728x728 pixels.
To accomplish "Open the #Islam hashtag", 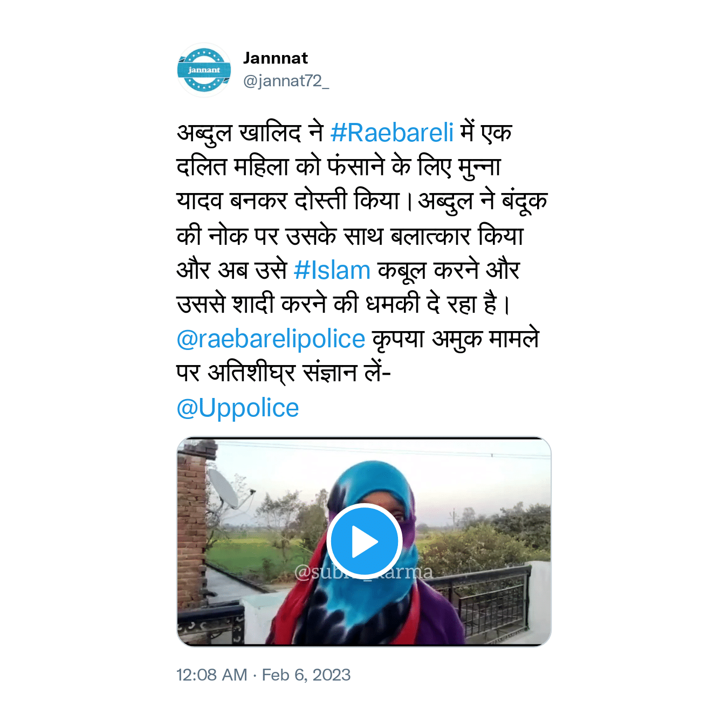I will point(332,270).
